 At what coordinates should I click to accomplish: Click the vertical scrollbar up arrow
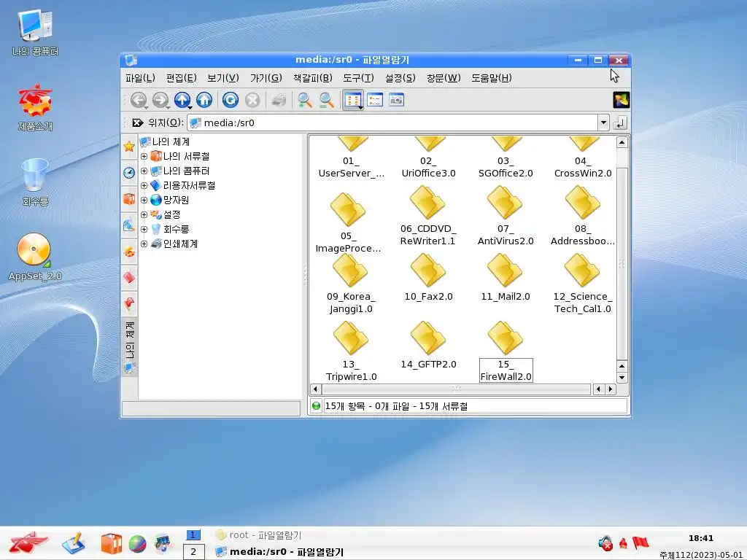(622, 142)
